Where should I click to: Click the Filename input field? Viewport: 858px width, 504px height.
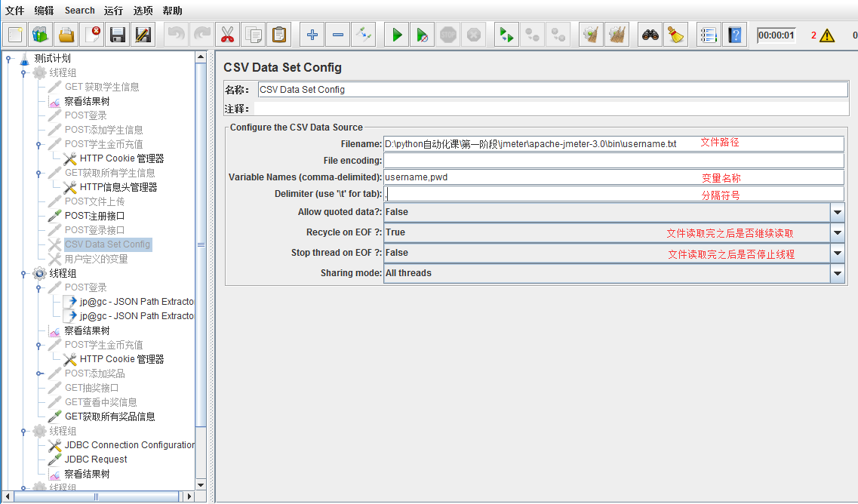tap(613, 143)
